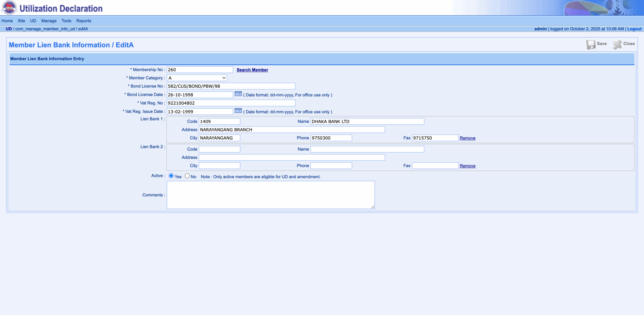
Task: Expand the Member Category dropdown
Action: click(197, 78)
